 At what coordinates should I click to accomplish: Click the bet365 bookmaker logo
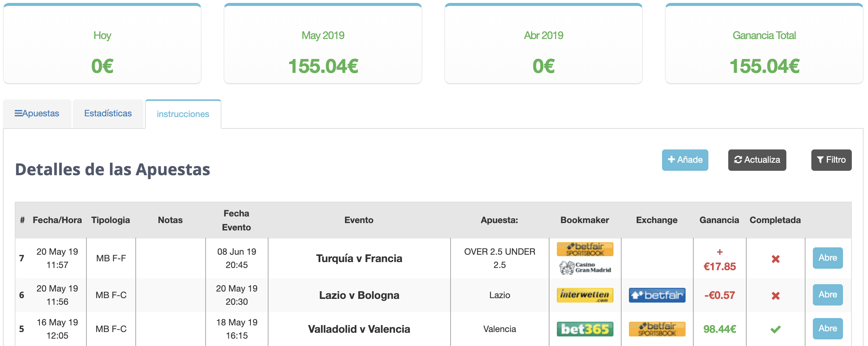(585, 329)
